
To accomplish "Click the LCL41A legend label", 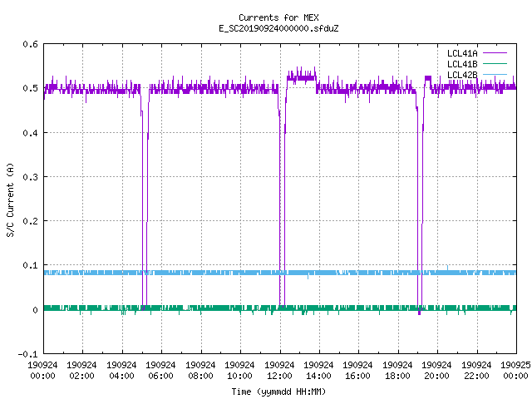I will coord(462,53).
